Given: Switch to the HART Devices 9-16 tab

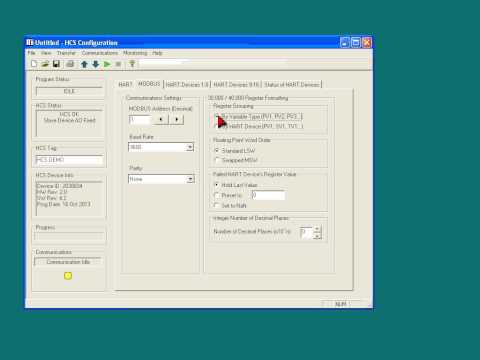Looking at the screenshot, I should tap(236, 85).
